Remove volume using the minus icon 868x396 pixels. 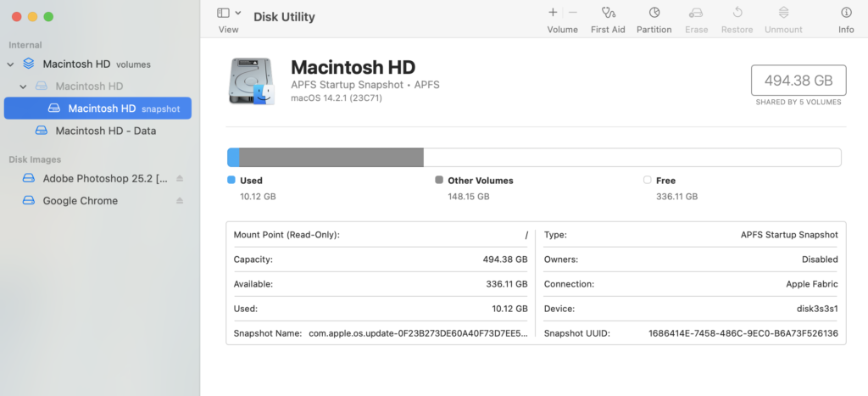click(x=573, y=12)
